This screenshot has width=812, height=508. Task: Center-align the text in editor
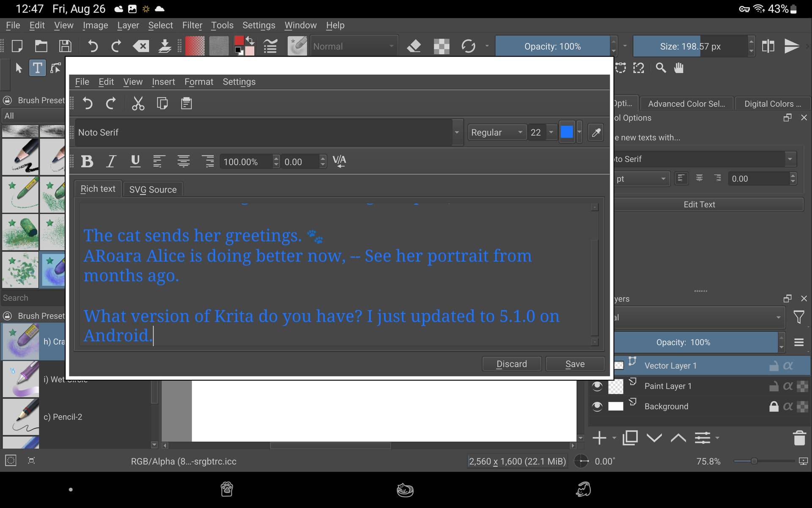[183, 161]
